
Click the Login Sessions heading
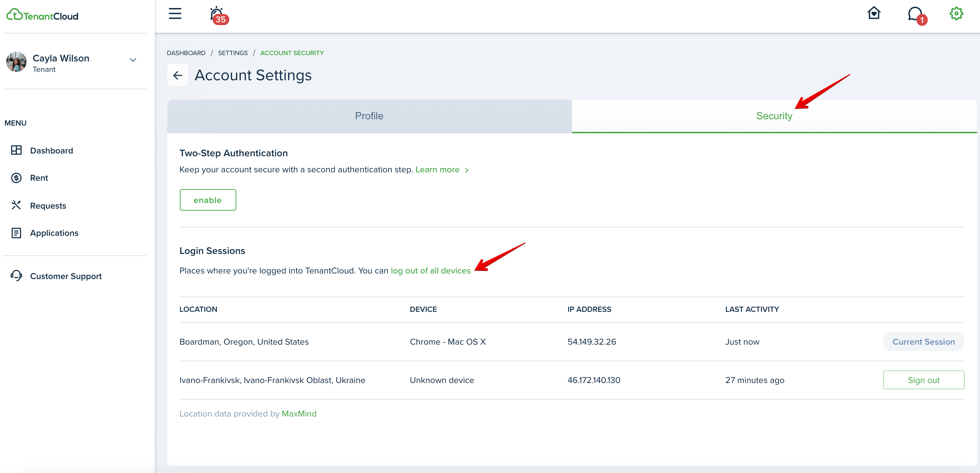tap(212, 250)
